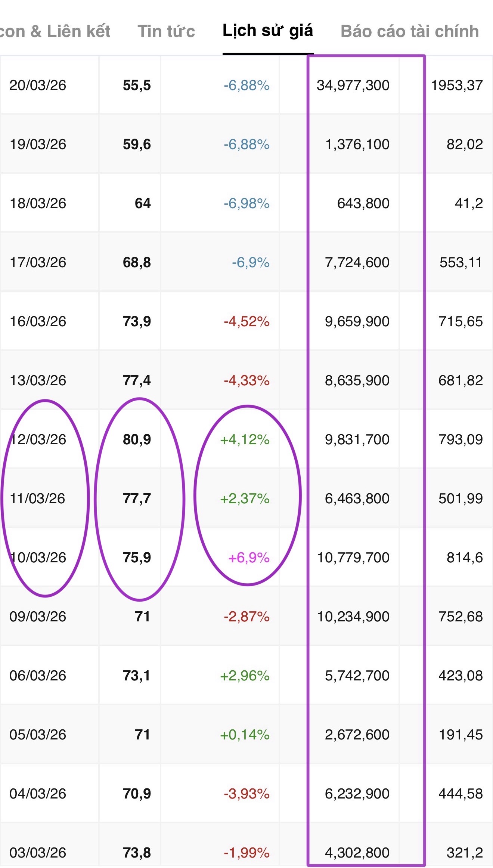Select the closing price 59,6
Viewport: 493px width, 868px height.
[137, 144]
